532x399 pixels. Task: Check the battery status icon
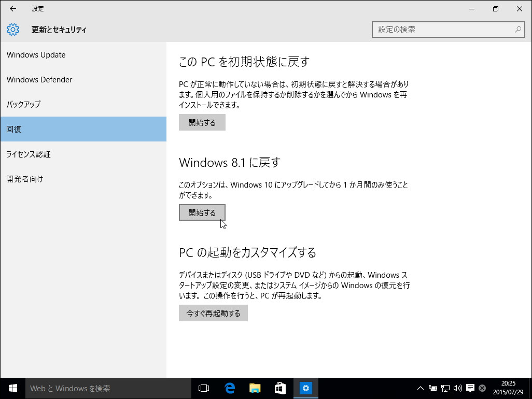433,388
